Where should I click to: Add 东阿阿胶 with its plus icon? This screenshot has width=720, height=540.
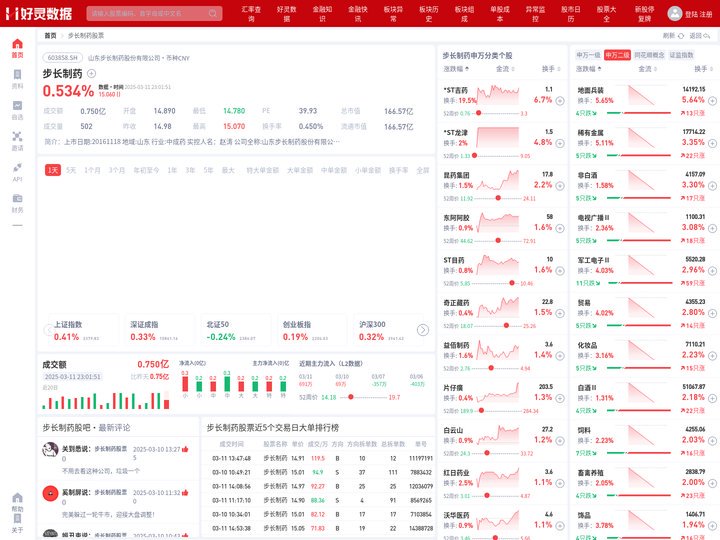(560, 228)
